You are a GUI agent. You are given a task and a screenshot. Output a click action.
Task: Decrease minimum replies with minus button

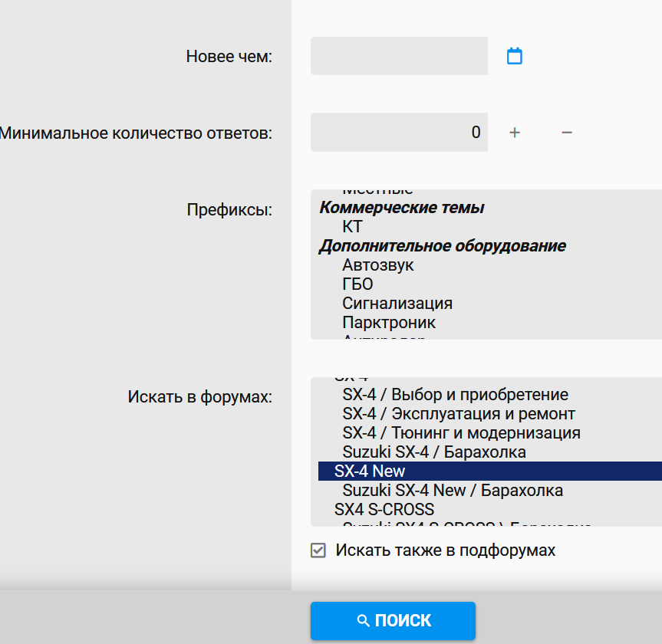[567, 133]
